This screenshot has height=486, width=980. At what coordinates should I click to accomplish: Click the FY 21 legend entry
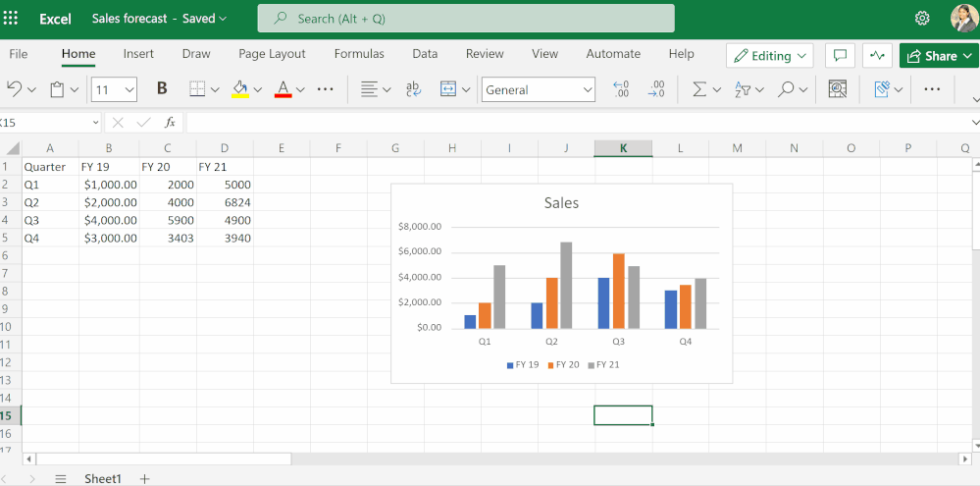tap(603, 364)
